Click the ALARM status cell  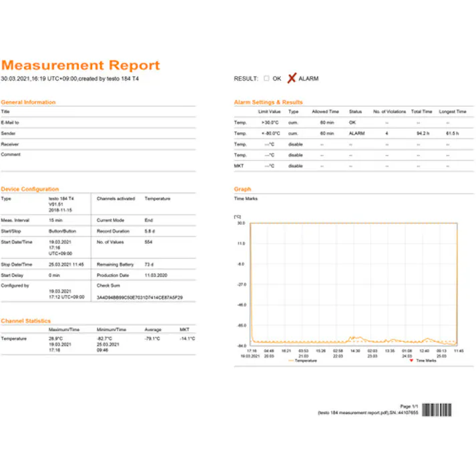(356, 134)
